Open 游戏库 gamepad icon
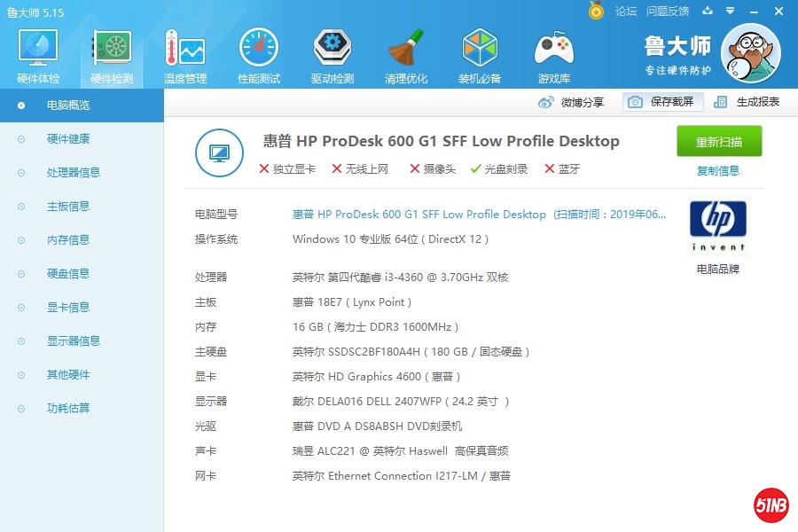 tap(553, 55)
